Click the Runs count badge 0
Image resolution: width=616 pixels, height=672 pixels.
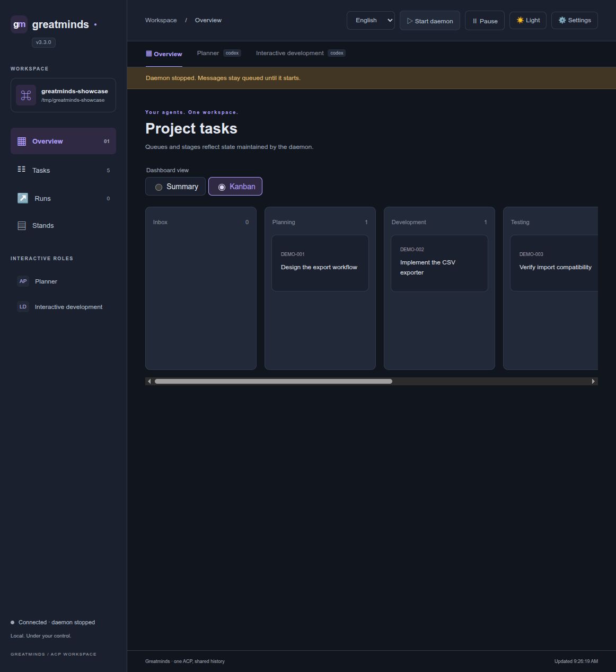[x=108, y=199]
